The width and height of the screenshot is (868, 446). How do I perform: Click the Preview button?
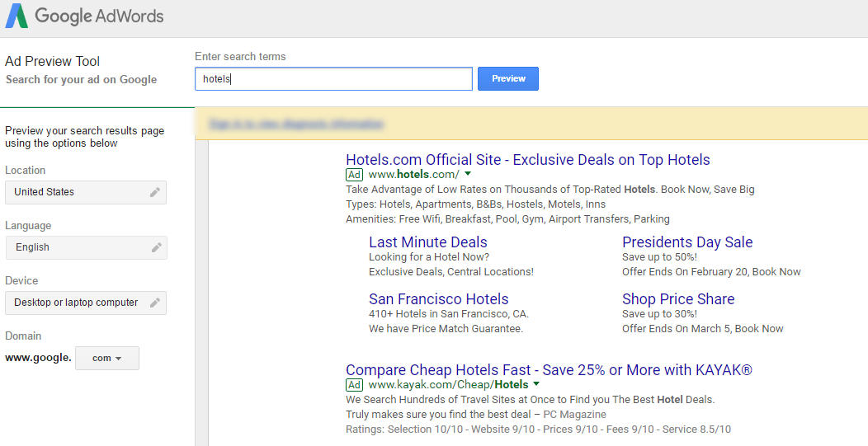[508, 78]
